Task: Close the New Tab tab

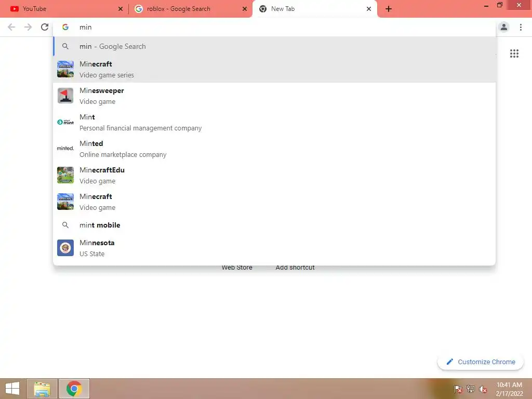Action: pos(369,9)
